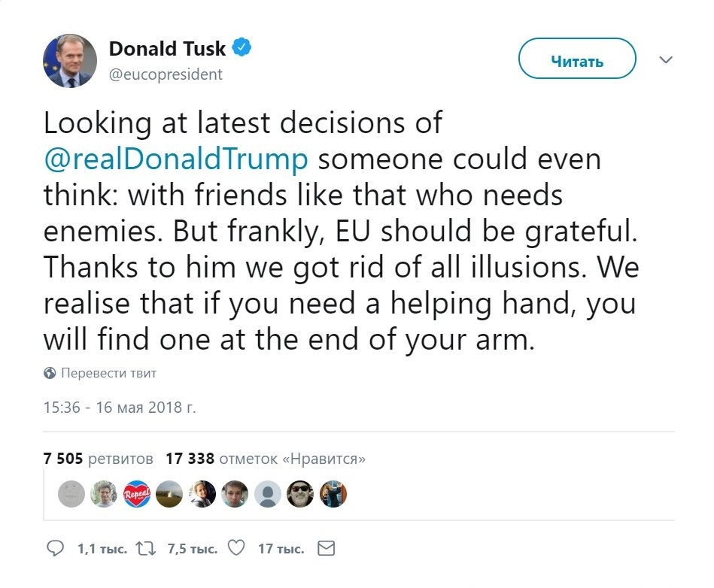This screenshot has height=588, width=714.
Task: Click the globe icon next to Перевести твит
Action: point(50,373)
